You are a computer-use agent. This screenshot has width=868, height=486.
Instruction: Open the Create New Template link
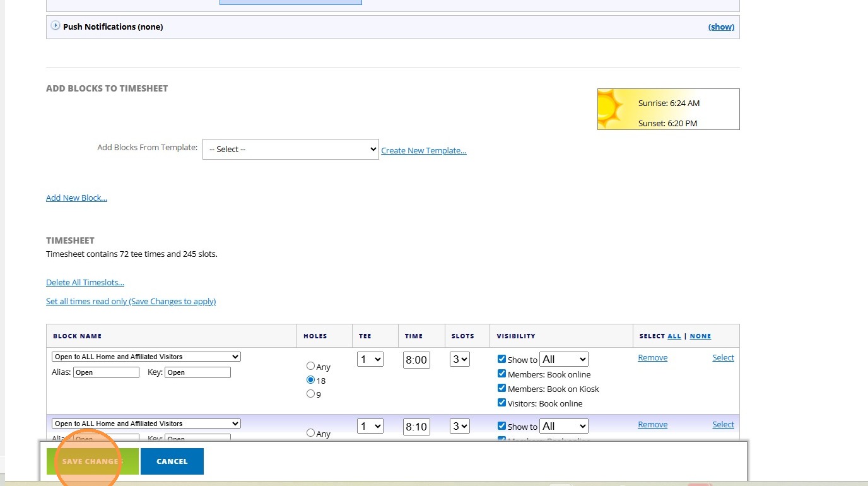[424, 150]
